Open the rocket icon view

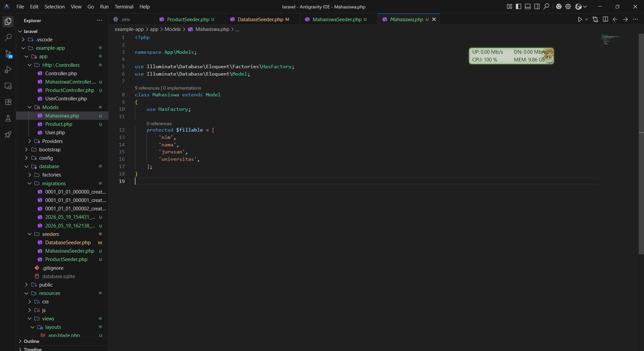point(8,134)
